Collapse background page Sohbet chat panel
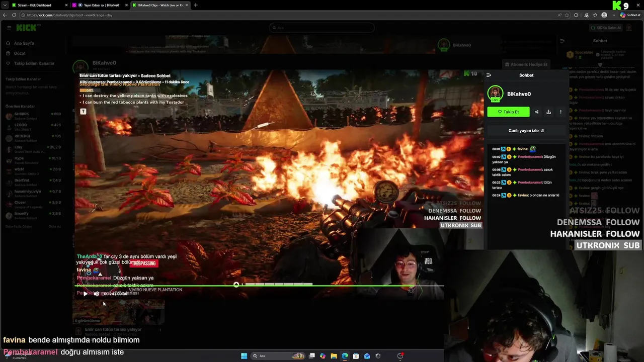This screenshot has height=362, width=644. (x=562, y=41)
